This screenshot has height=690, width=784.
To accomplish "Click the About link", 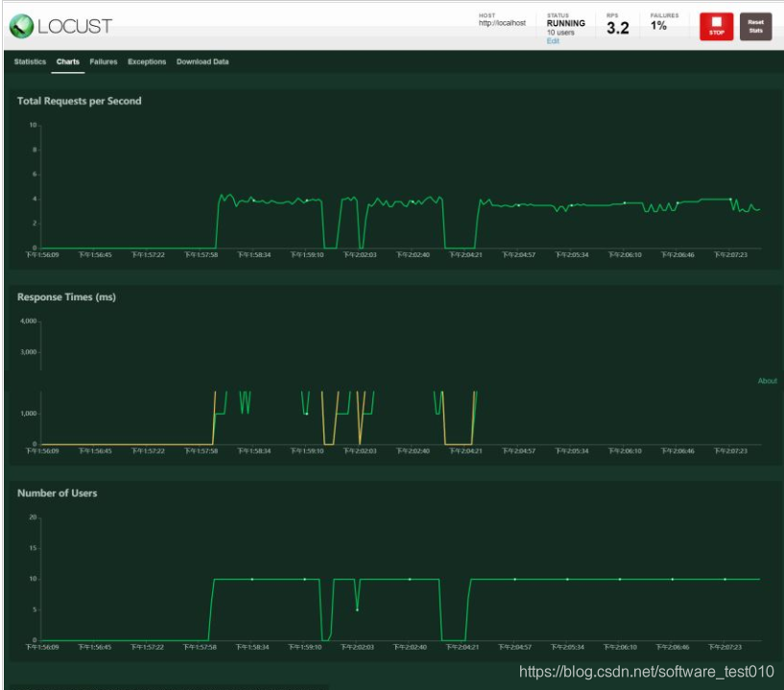I will coord(767,381).
